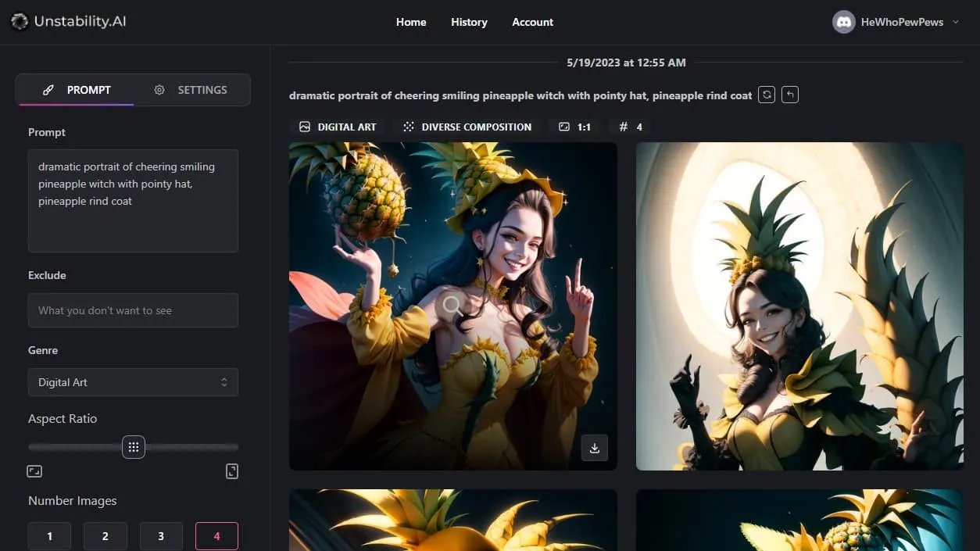Click the Home navigation link
The image size is (980, 551).
coord(411,22)
